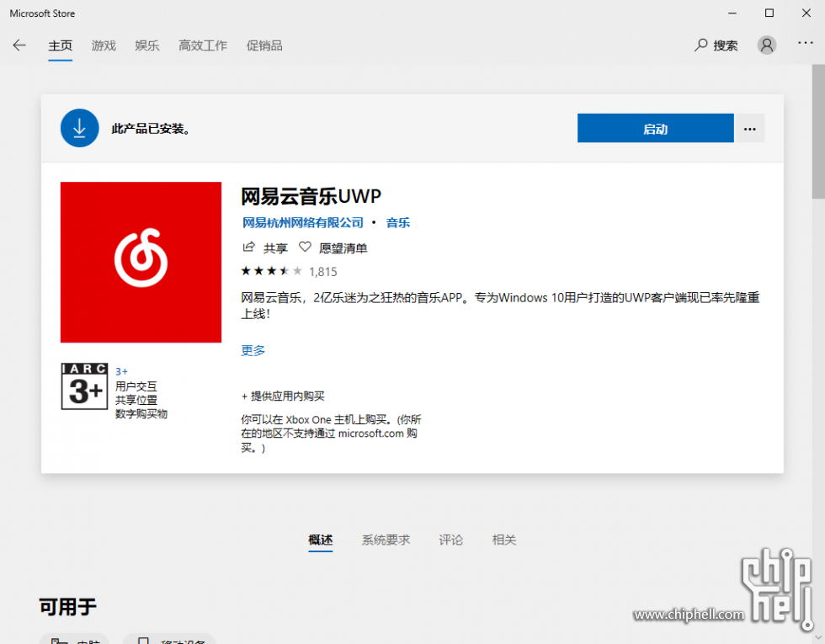Click the 此产品已安装 status text

(151, 128)
